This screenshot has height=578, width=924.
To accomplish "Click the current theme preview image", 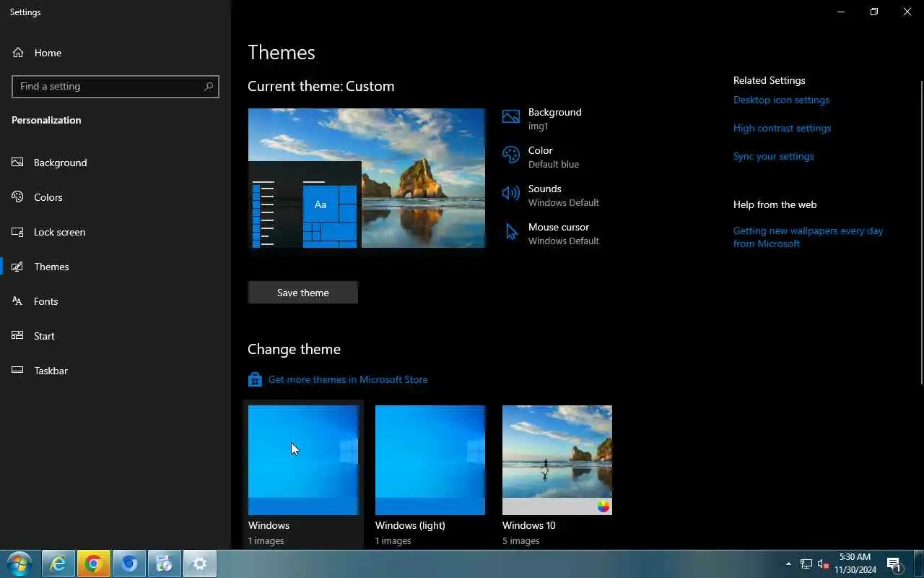I will tap(367, 178).
